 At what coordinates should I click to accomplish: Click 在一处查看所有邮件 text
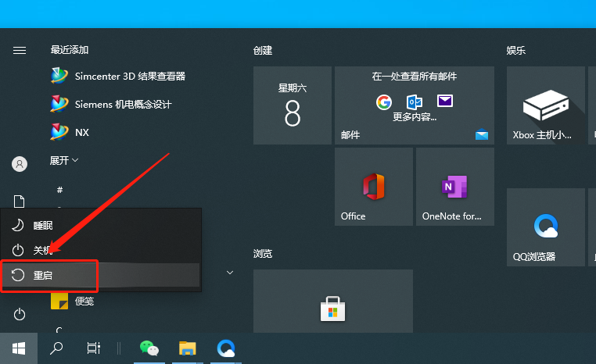(x=415, y=77)
